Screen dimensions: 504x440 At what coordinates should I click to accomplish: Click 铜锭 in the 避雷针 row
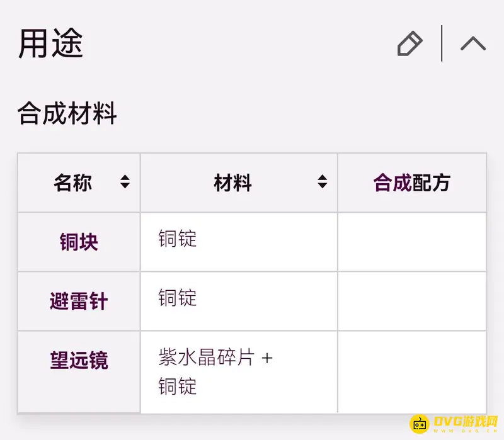[177, 298]
